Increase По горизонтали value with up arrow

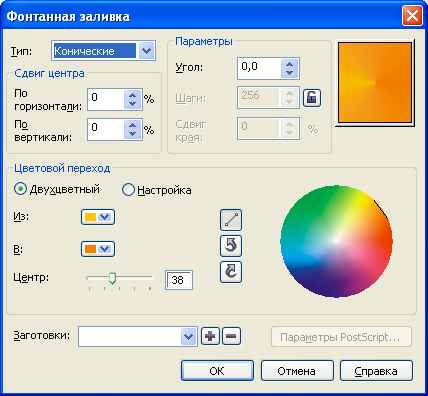pos(133,95)
